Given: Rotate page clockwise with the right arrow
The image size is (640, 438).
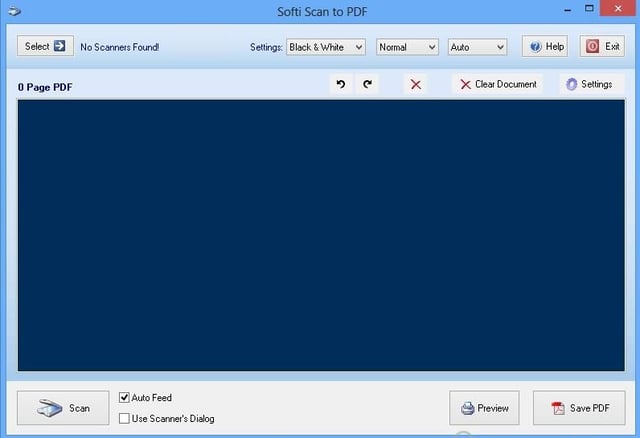Looking at the screenshot, I should coord(367,84).
